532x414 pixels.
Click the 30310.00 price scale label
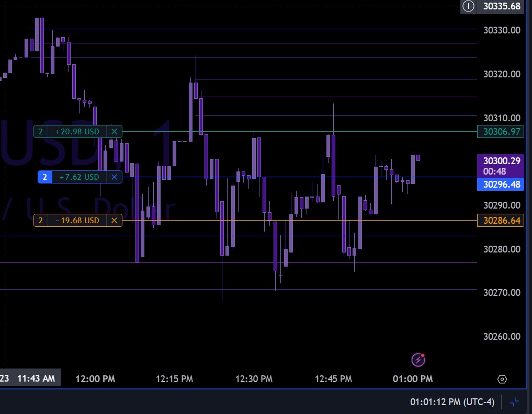[x=502, y=118]
